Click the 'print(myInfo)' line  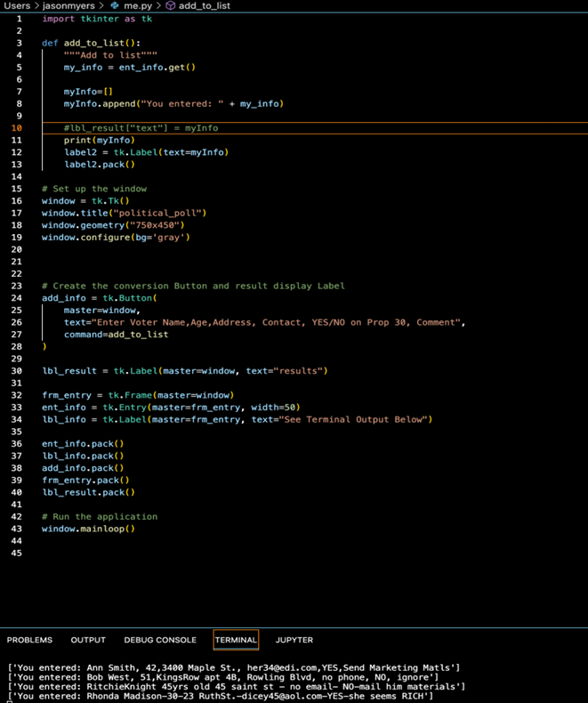coord(99,140)
